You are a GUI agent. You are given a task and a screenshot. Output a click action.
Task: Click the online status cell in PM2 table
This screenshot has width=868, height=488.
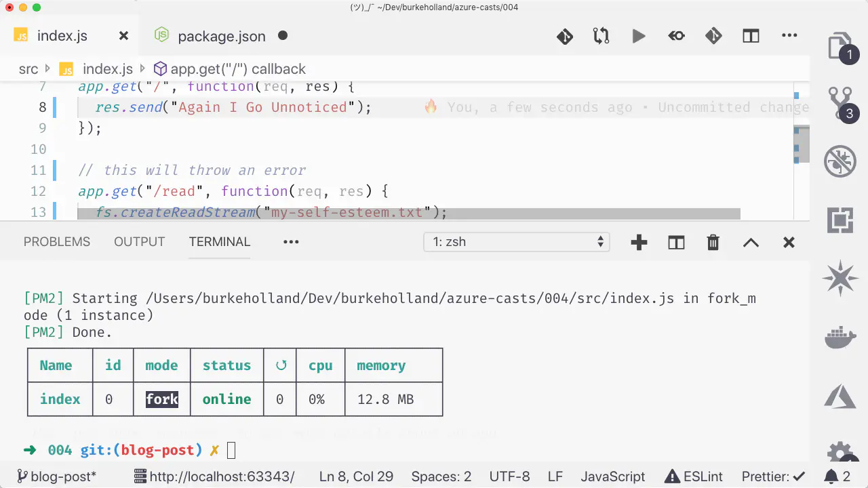226,399
